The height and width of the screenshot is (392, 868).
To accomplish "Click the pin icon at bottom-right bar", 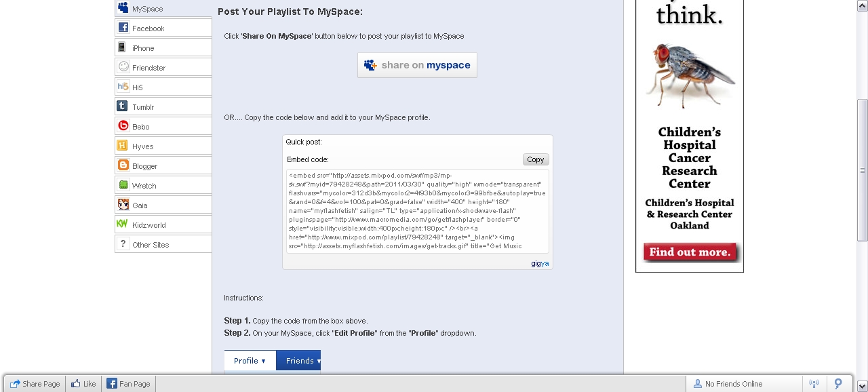I will tap(839, 384).
